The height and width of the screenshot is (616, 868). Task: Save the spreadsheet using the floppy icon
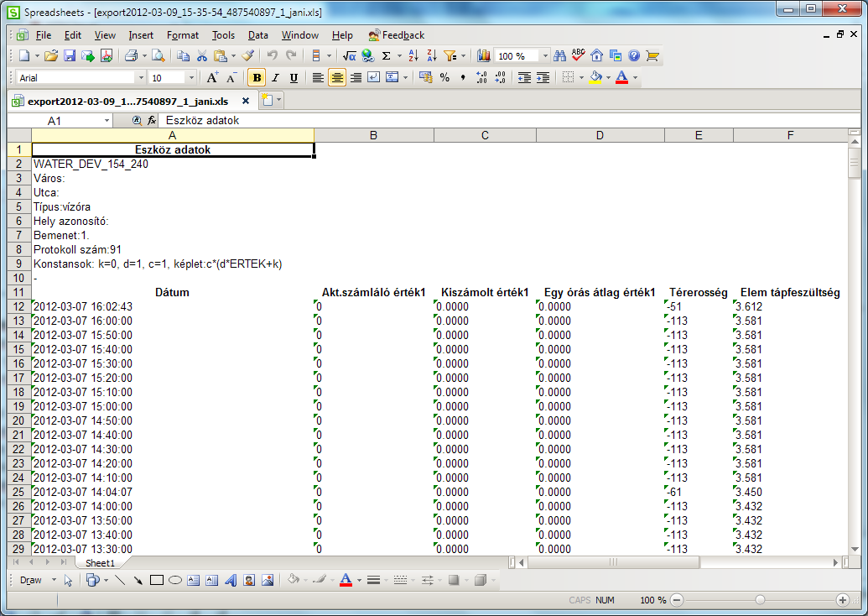[70, 55]
